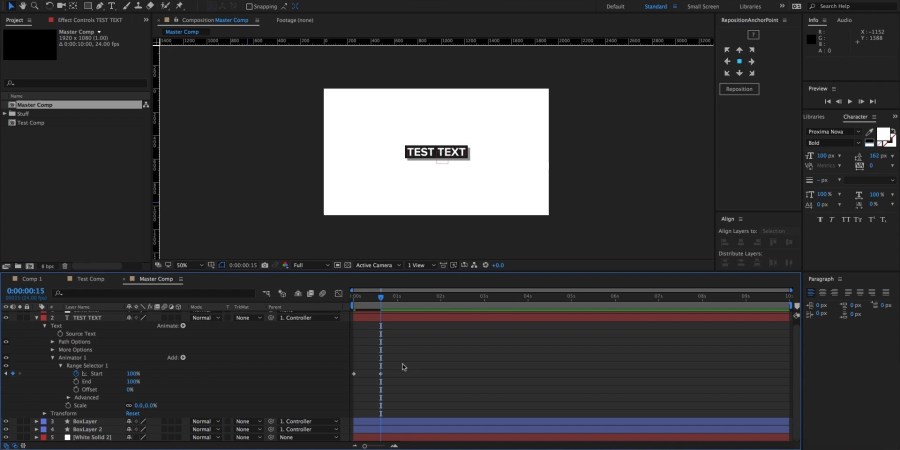Image resolution: width=900 pixels, height=450 pixels.
Task: Expand More Options
Action: (53, 350)
